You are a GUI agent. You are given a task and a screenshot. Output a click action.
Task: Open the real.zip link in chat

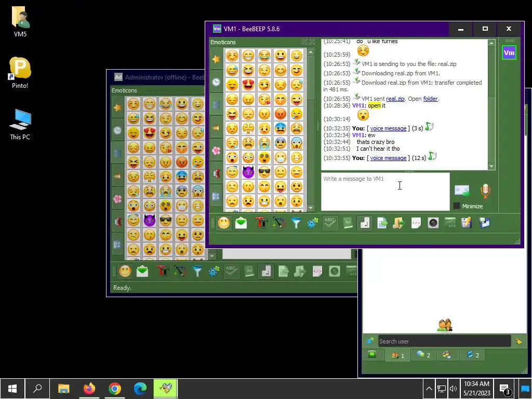point(395,99)
